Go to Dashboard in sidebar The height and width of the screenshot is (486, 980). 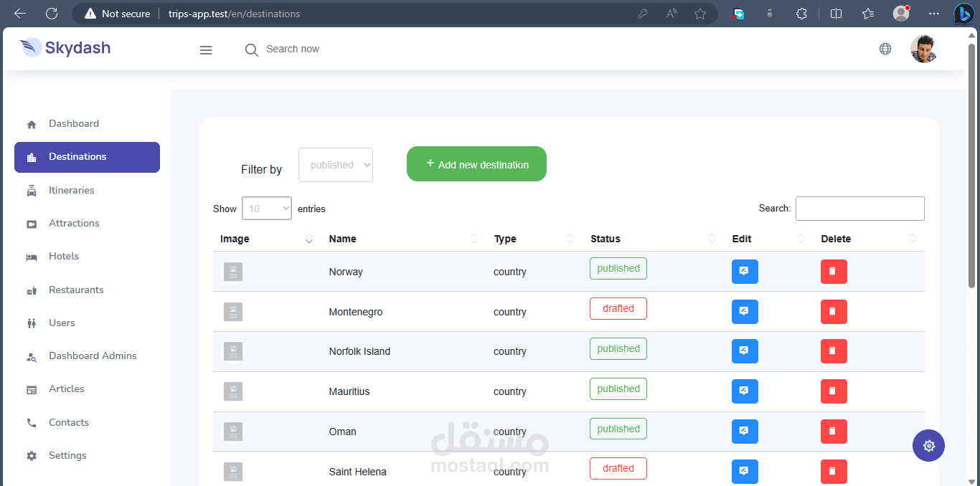click(x=87, y=124)
